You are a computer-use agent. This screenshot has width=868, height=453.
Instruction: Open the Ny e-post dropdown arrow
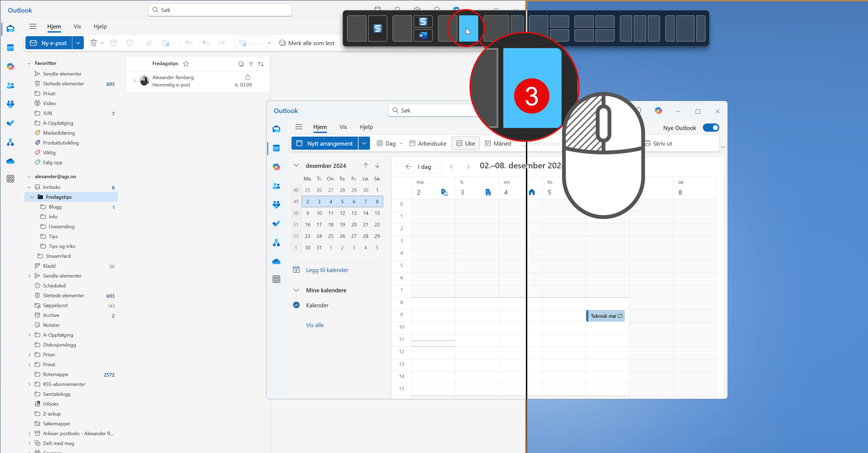pos(78,43)
